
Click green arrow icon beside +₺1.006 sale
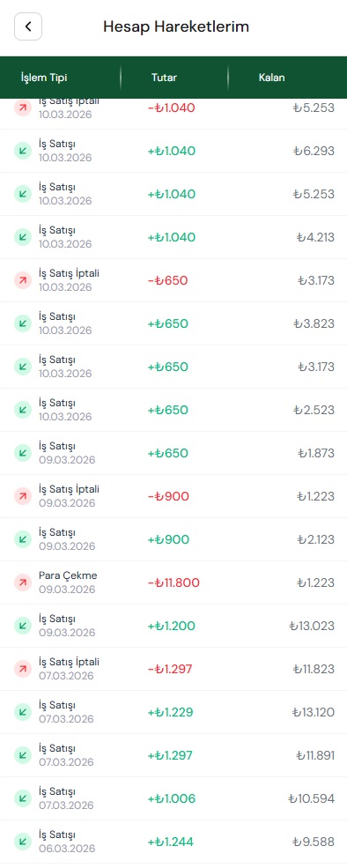click(23, 798)
